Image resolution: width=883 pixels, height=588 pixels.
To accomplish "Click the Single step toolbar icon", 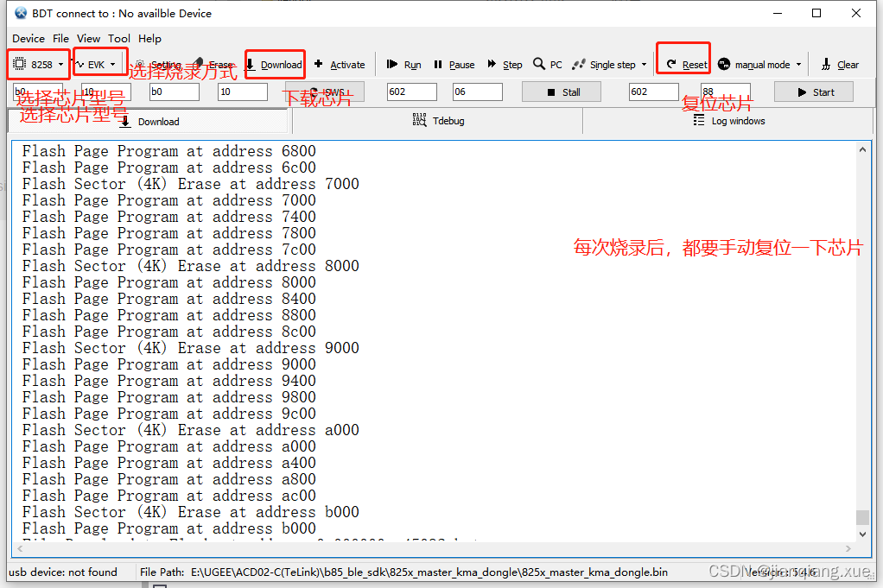I will tap(578, 64).
